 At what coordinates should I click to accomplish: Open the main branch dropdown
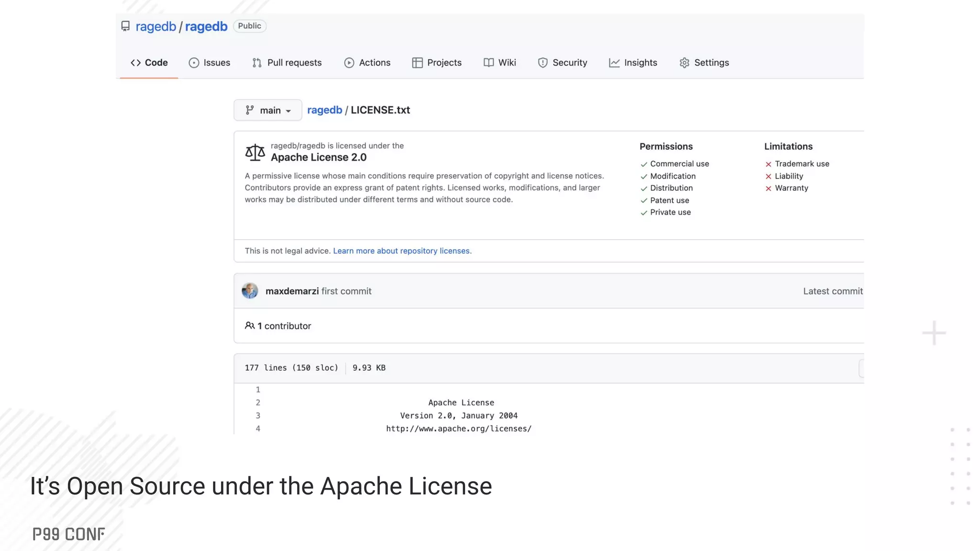point(268,110)
